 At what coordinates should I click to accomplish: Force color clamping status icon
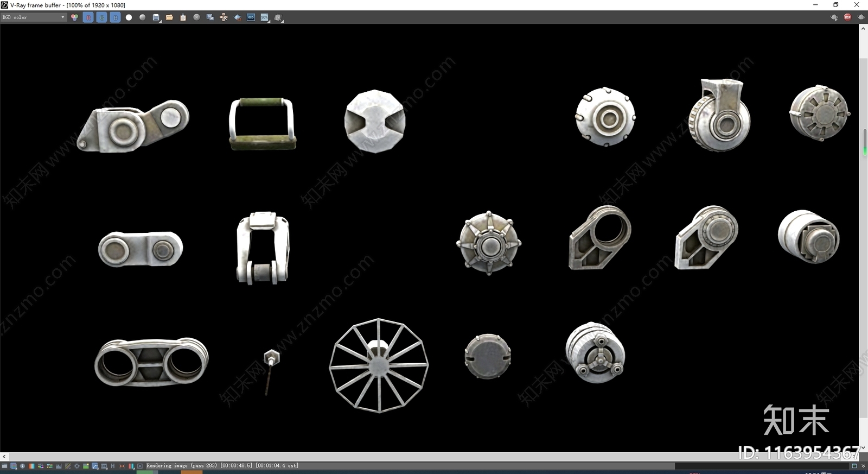(14, 466)
